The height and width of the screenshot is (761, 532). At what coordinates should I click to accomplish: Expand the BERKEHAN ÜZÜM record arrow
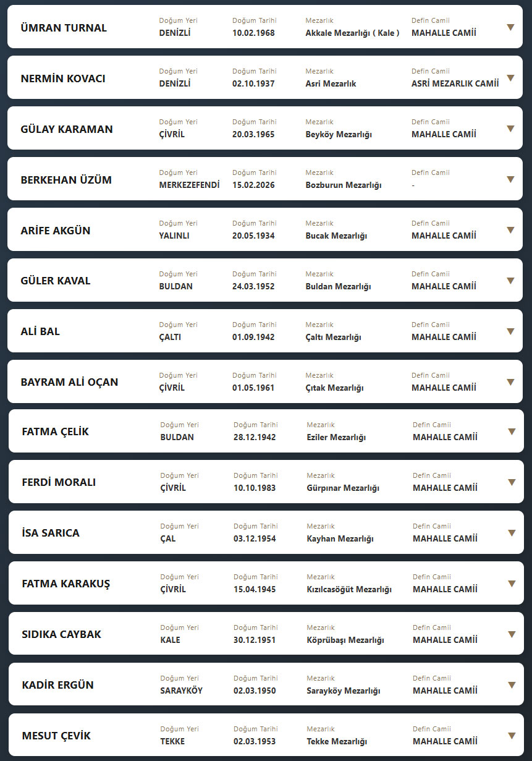pos(510,179)
